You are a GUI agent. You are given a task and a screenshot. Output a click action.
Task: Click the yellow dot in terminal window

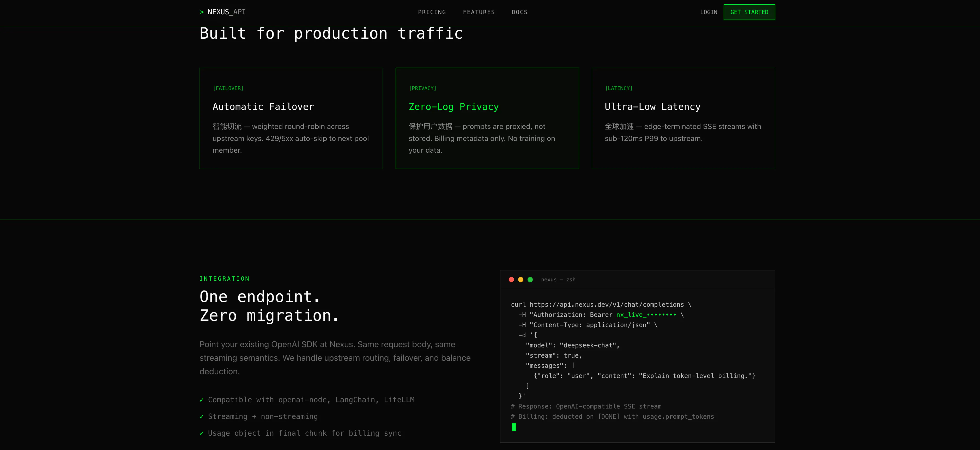click(521, 280)
